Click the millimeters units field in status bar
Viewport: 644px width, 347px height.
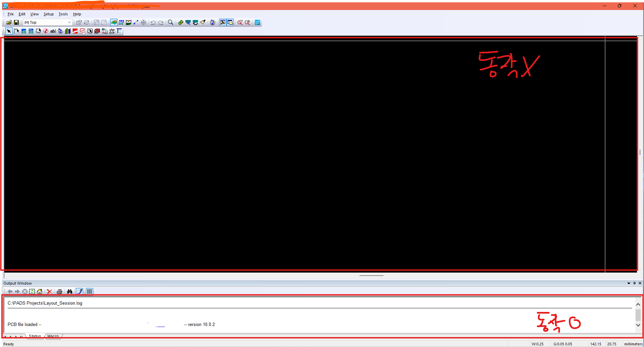[x=633, y=344]
